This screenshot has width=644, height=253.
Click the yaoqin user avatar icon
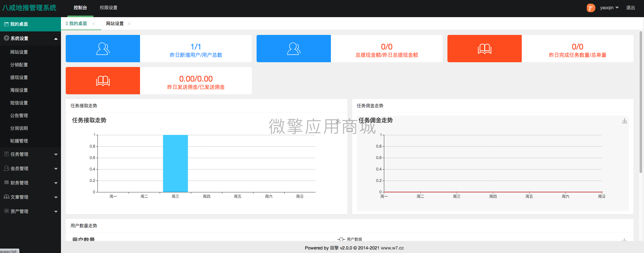coord(591,8)
